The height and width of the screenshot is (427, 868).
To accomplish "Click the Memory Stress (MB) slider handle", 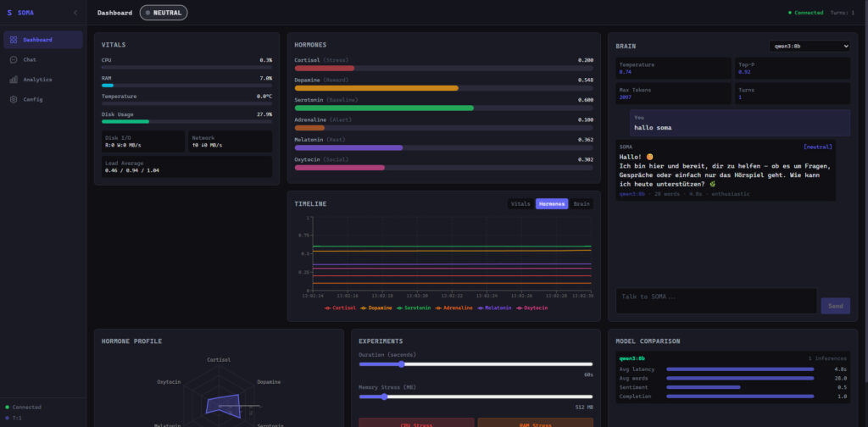I will [385, 396].
